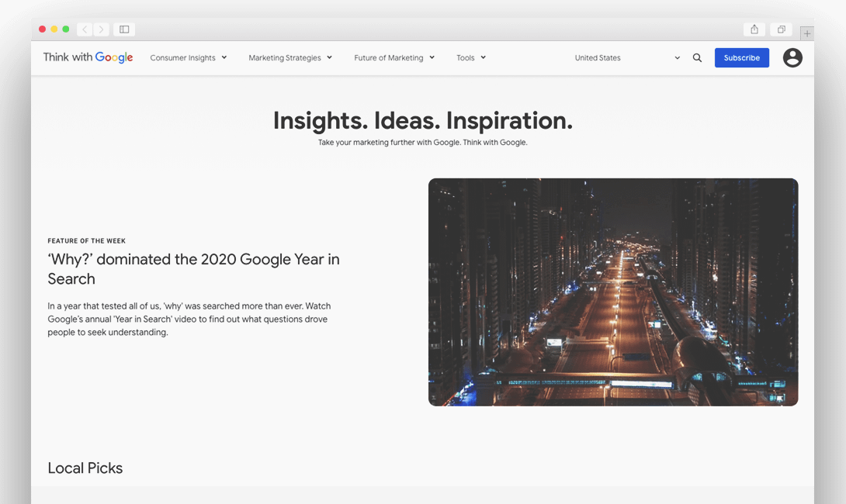Viewport: 846px width, 504px height.
Task: Open search with the magnifier icon
Action: [697, 57]
